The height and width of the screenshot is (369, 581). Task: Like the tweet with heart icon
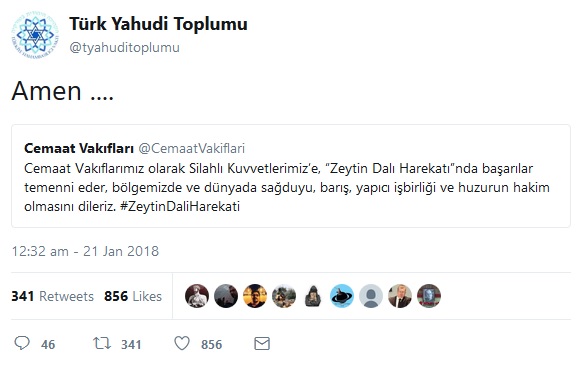click(182, 343)
